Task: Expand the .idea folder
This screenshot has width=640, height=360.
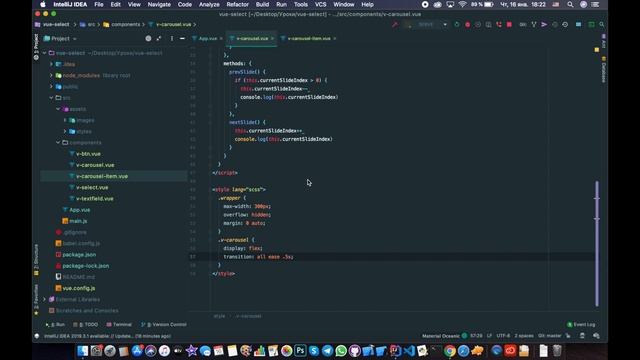Action: tap(51, 64)
